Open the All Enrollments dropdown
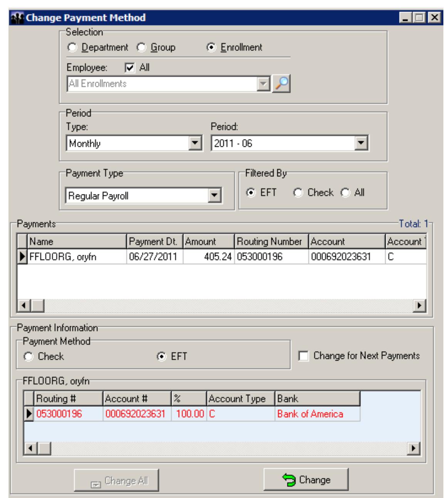 pyautogui.click(x=263, y=84)
